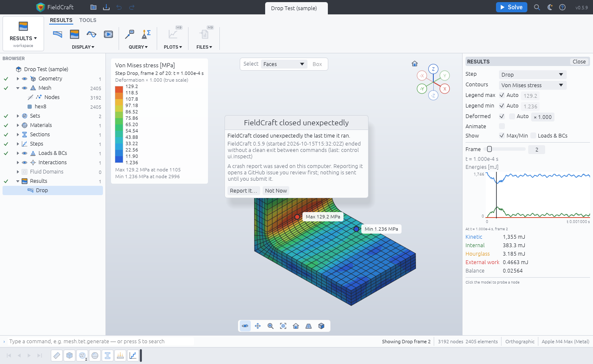Click the deformed shape display icon
Screen dimensions: 593x364
click(x=58, y=34)
